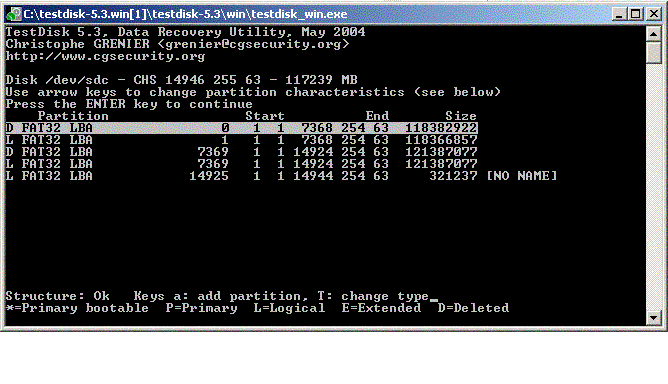Maximize the testdisk console window
668x384 pixels.
pos(635,14)
